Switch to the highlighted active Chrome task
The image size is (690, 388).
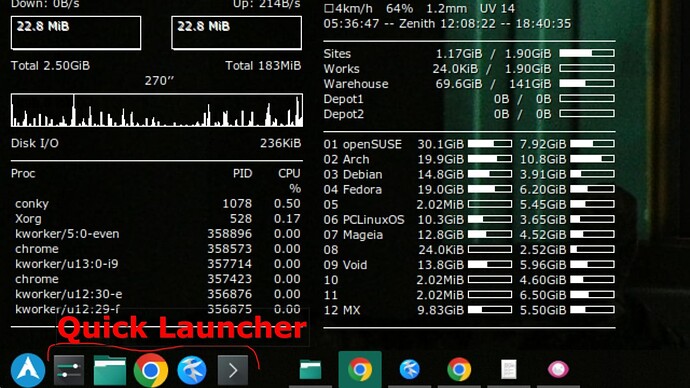tap(360, 370)
